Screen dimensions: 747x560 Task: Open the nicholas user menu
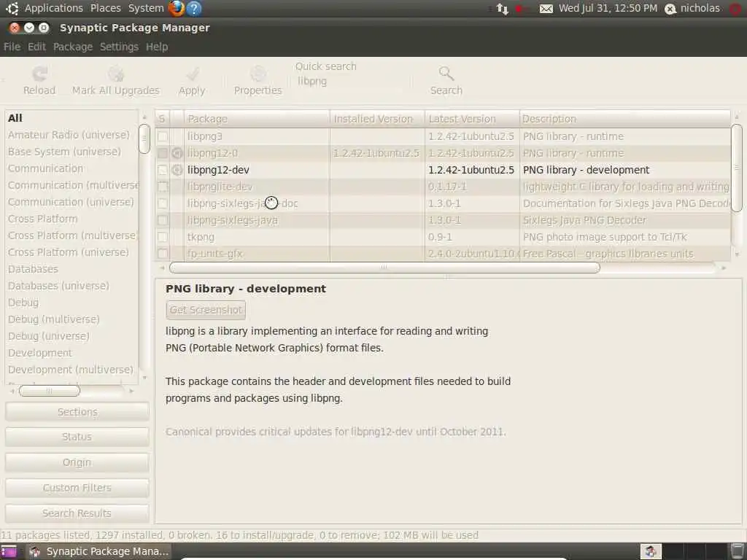[x=693, y=8]
